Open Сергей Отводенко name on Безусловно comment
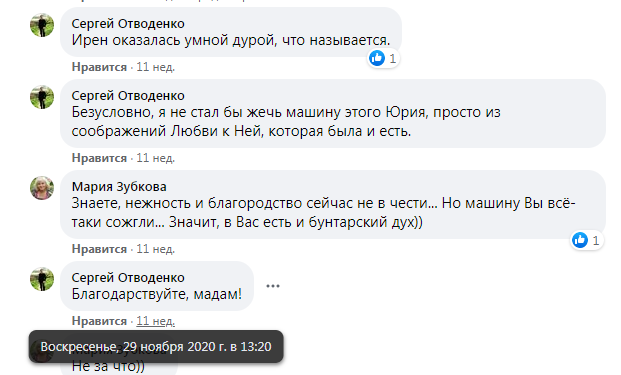This screenshot has width=621, height=375. coord(128,96)
